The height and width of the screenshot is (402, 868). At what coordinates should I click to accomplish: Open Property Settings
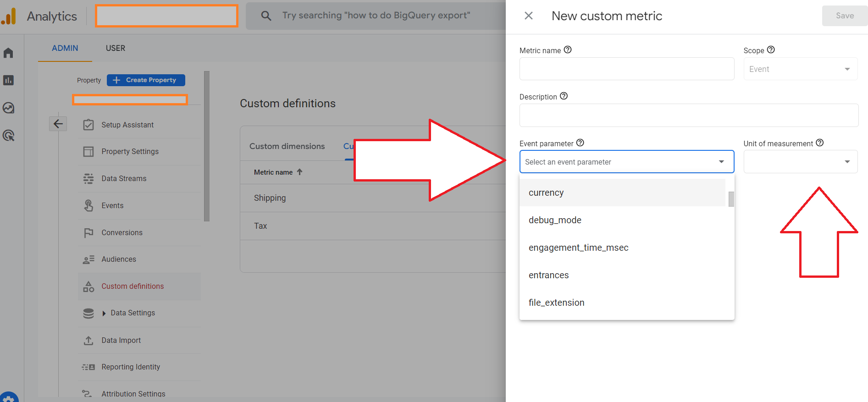tap(130, 151)
